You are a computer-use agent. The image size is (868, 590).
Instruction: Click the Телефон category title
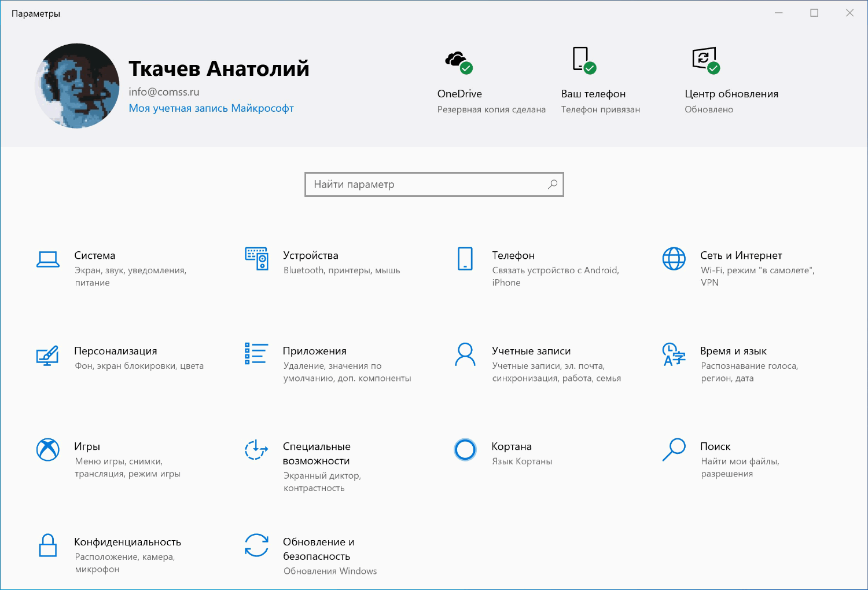(513, 255)
